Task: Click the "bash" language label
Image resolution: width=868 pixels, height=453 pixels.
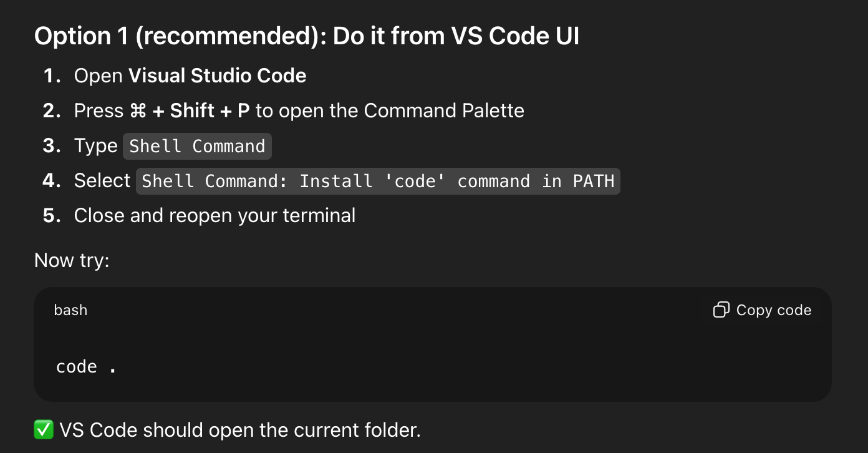Action: coord(70,310)
